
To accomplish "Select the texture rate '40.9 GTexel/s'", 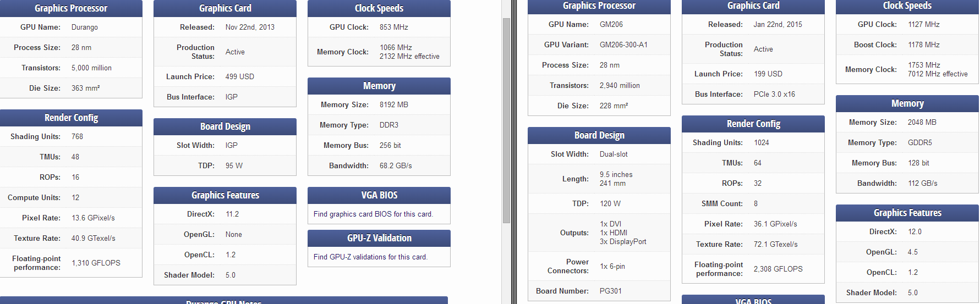I will [94, 238].
